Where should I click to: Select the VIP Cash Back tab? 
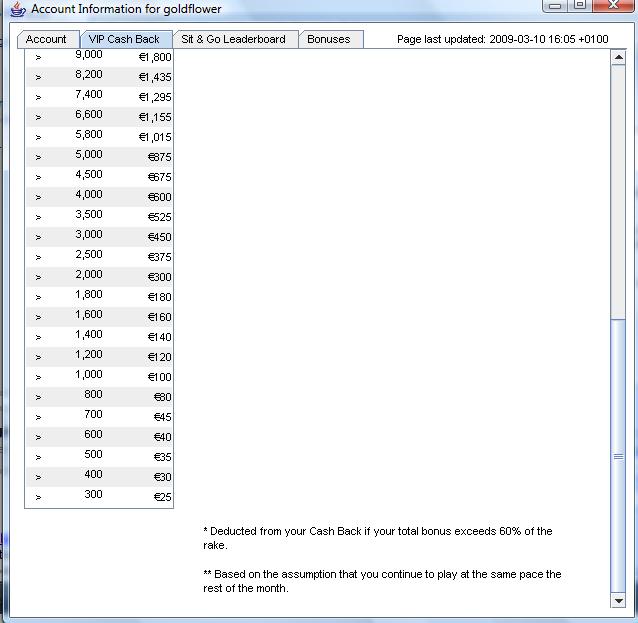[x=126, y=39]
